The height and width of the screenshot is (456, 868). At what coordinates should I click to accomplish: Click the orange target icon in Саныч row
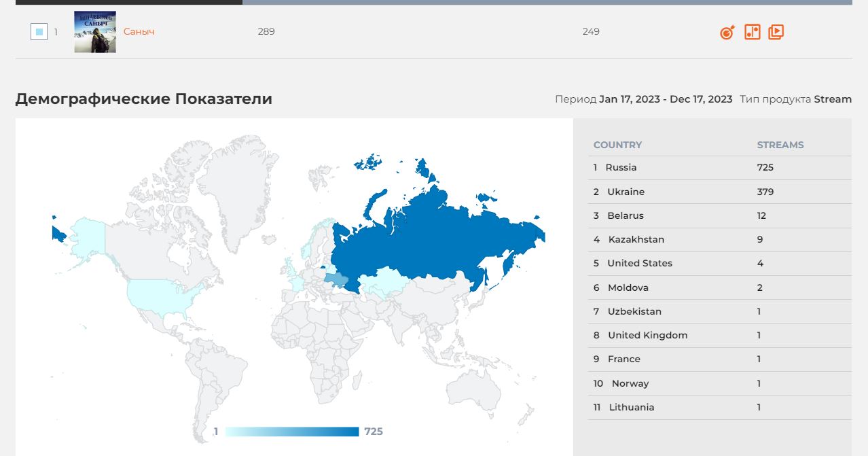coord(727,32)
